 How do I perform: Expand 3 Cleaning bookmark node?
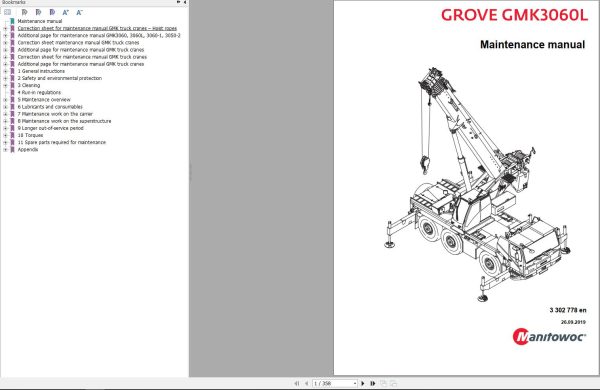pyautogui.click(x=5, y=85)
